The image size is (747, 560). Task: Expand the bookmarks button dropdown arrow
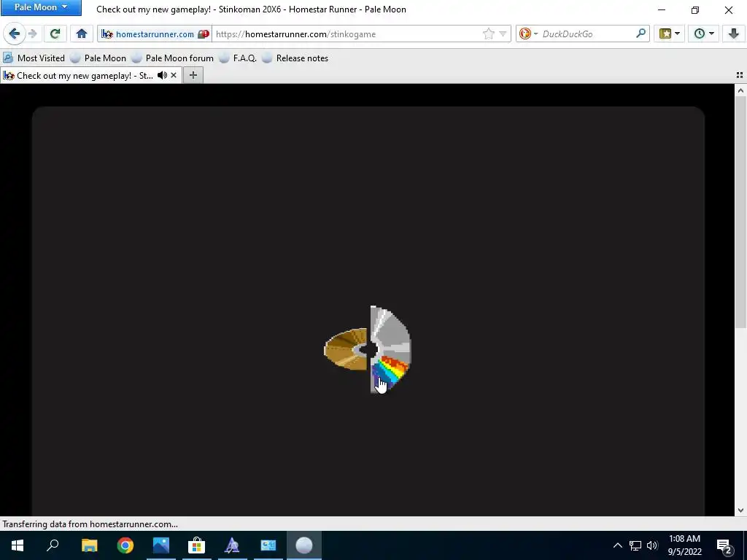point(678,34)
